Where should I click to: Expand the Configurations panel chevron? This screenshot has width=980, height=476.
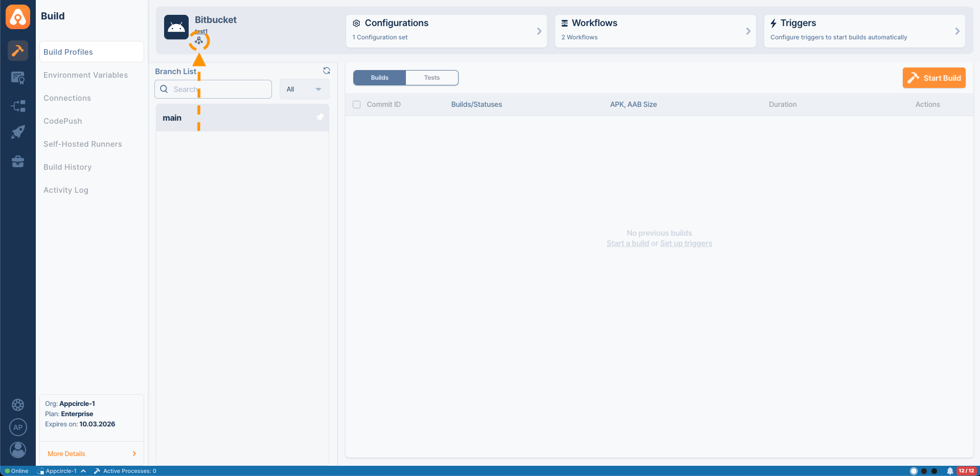[x=539, y=31]
